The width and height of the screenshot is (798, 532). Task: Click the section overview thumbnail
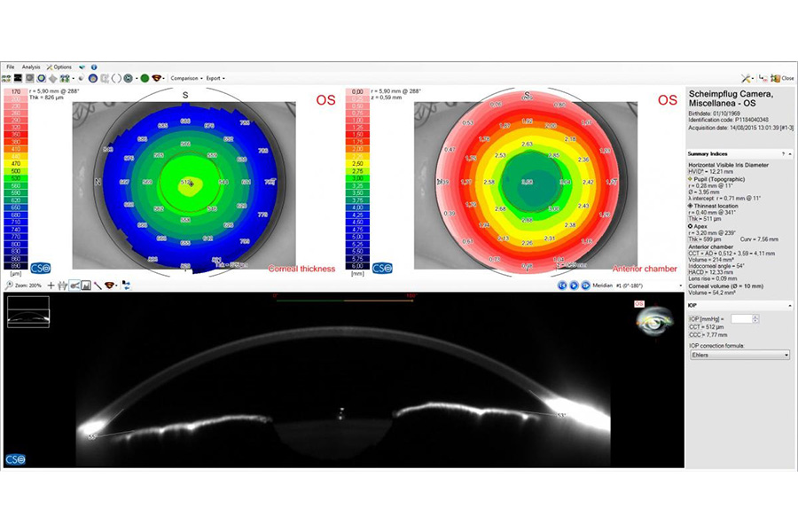click(x=28, y=311)
